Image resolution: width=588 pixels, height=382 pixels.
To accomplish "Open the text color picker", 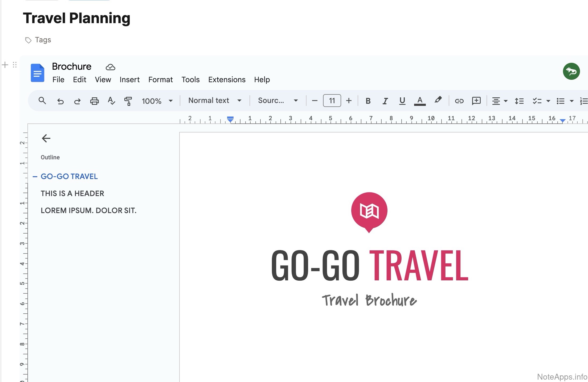I will point(420,101).
